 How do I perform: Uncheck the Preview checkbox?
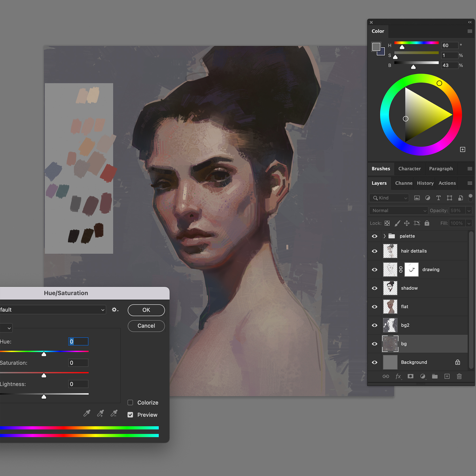pos(130,415)
